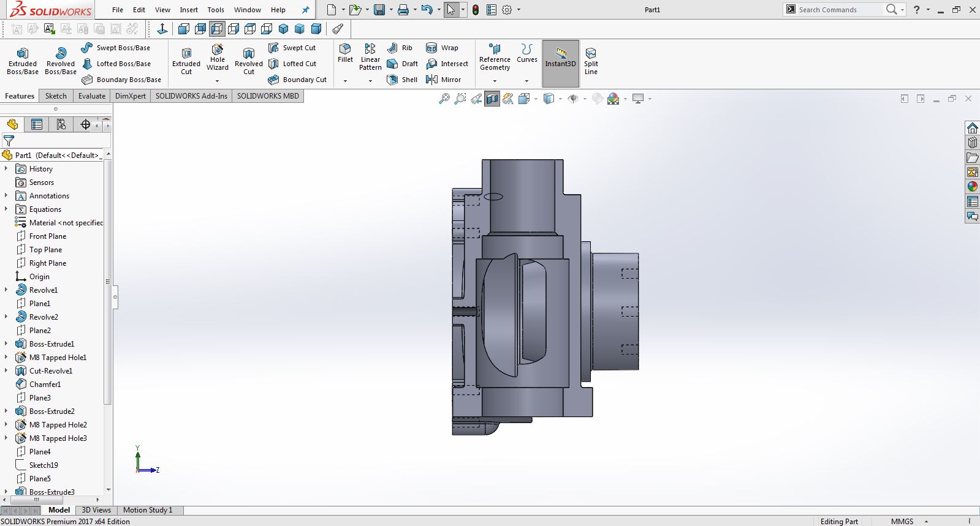Choose the Boundary Cut tool

pos(297,80)
